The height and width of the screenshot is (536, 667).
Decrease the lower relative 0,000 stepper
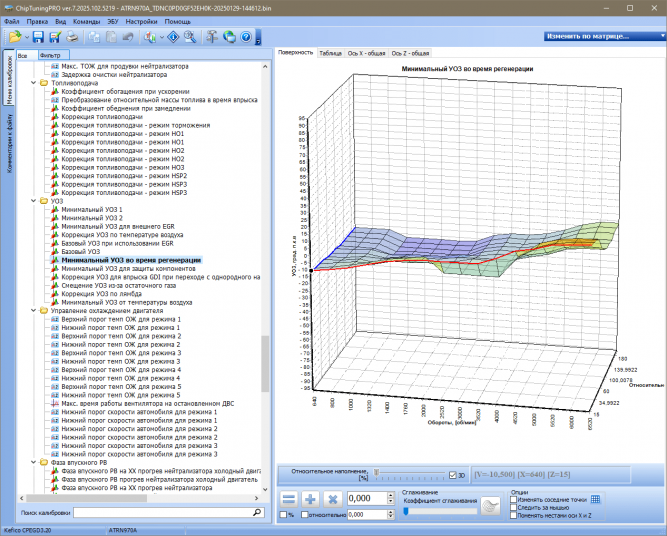391,517
